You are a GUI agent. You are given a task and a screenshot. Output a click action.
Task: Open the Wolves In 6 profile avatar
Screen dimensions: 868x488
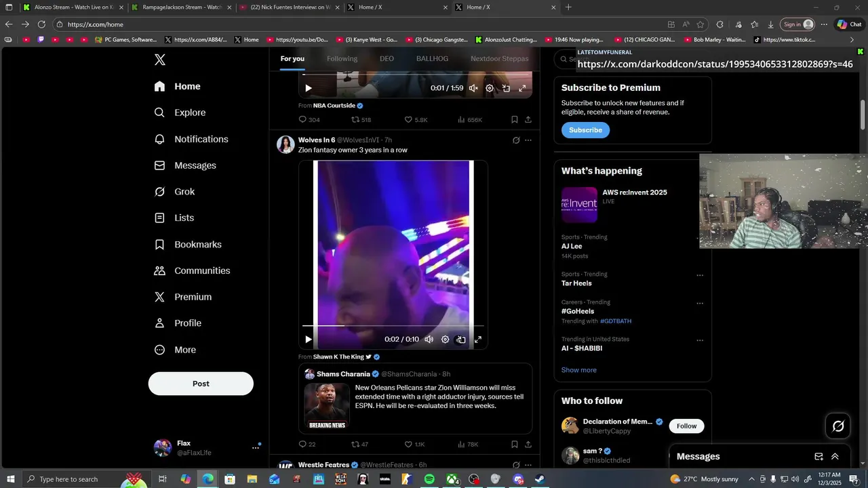[x=285, y=144]
